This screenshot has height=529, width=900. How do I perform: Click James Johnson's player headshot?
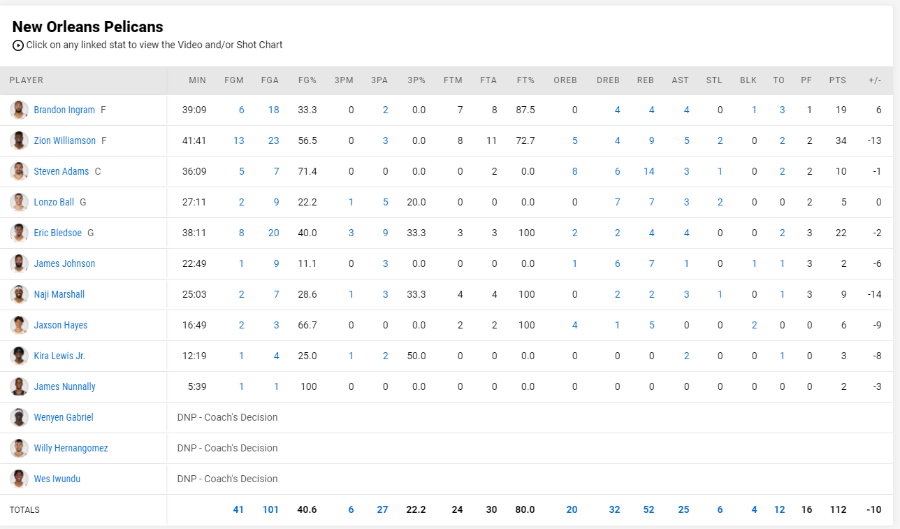pyautogui.click(x=19, y=263)
